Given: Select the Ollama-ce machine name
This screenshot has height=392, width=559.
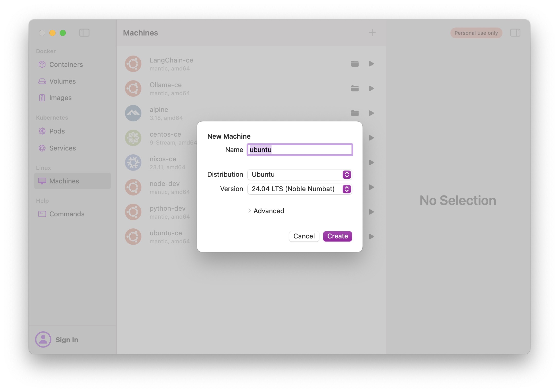Looking at the screenshot, I should (166, 85).
